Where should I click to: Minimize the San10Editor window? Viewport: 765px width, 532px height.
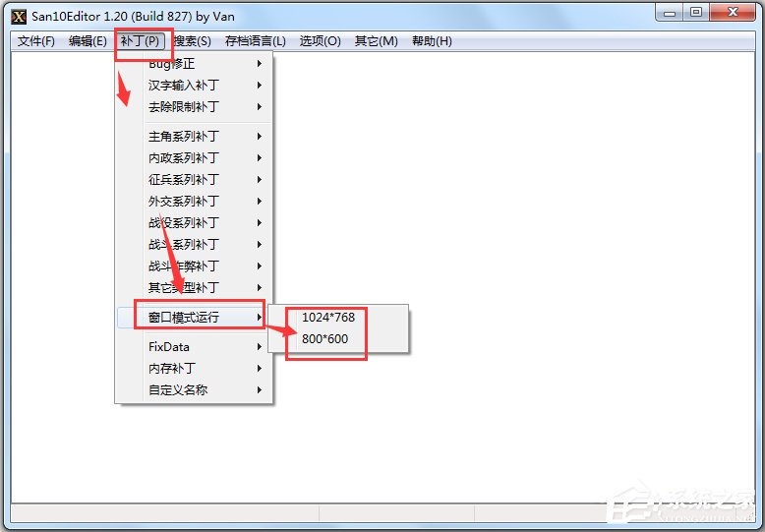point(670,13)
